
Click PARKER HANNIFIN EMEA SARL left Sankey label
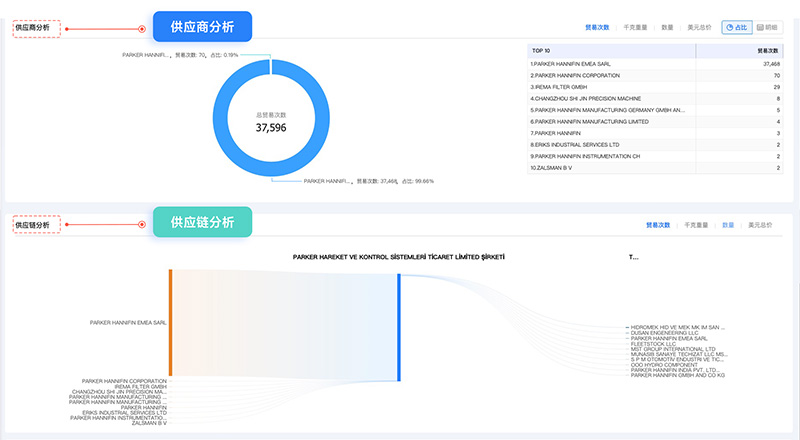(x=128, y=323)
